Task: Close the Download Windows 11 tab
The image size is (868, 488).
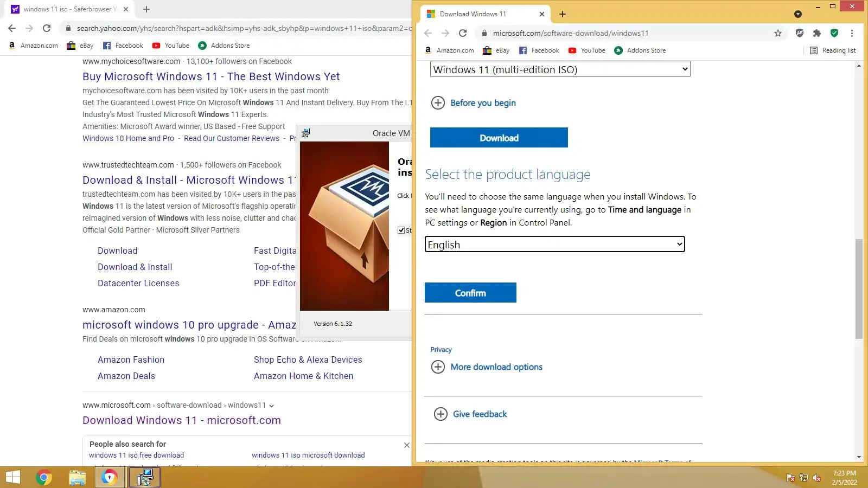Action: point(541,14)
